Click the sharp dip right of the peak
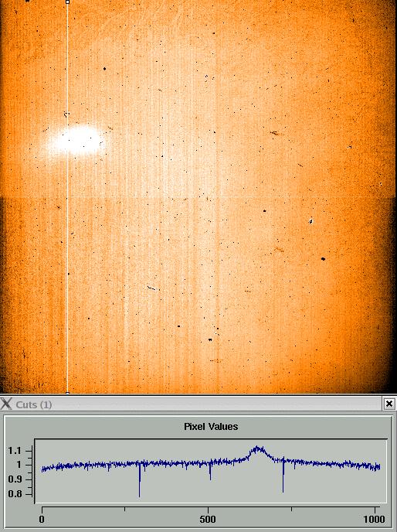 click(x=283, y=476)
